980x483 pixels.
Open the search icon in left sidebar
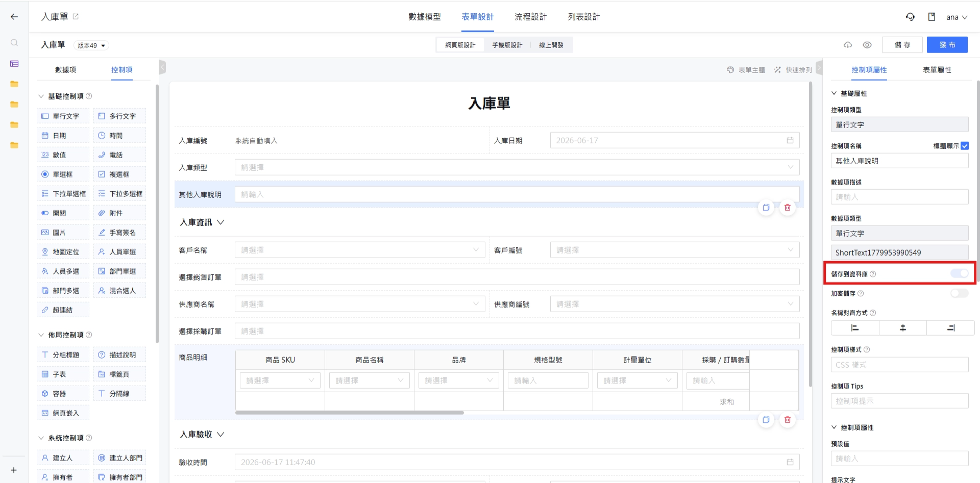14,43
